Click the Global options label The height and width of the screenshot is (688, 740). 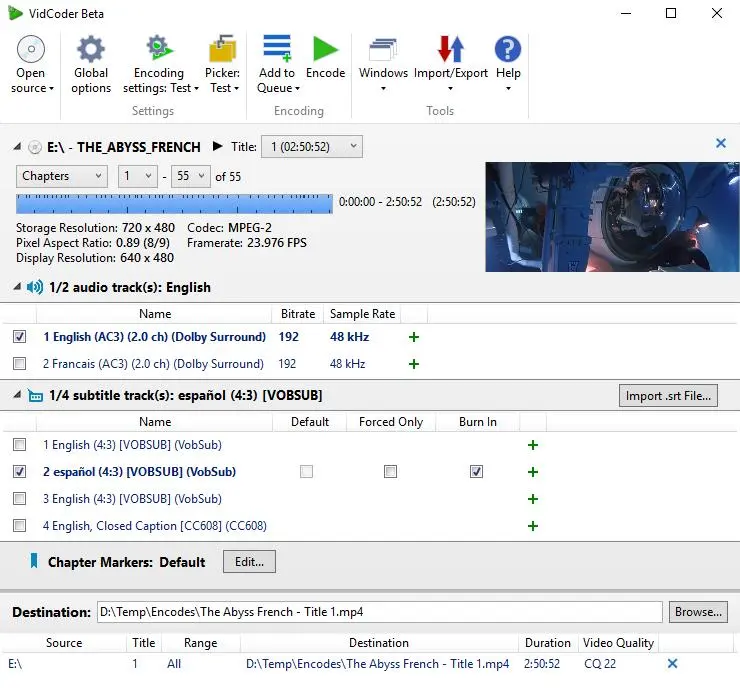tap(91, 81)
